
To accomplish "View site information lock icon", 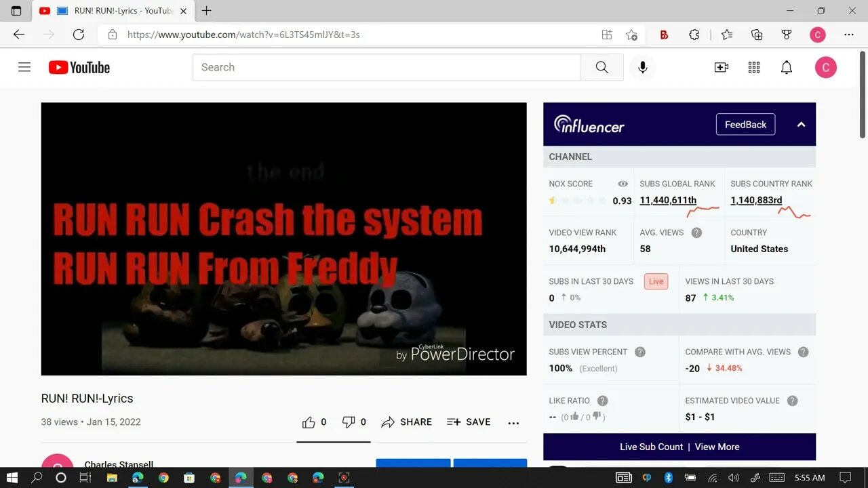I will (x=113, y=35).
